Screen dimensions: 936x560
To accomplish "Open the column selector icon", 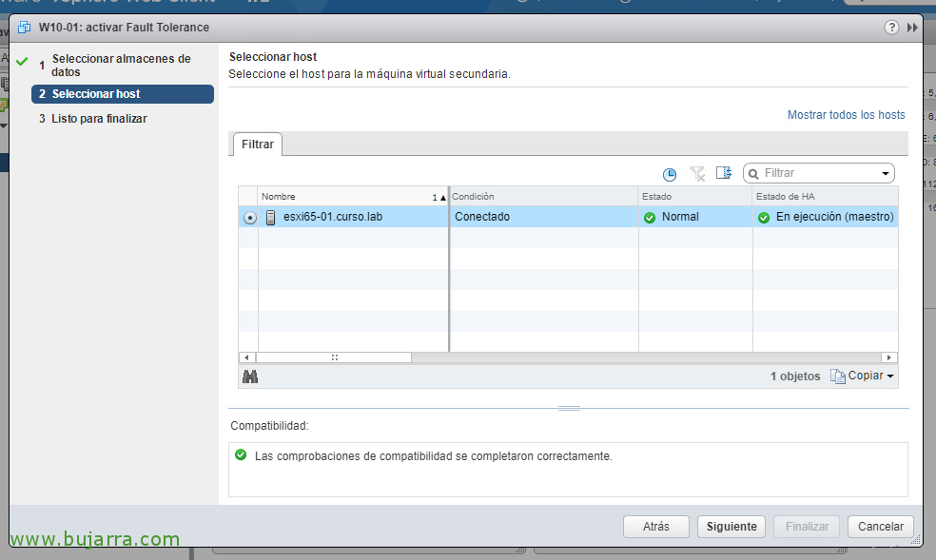I will 724,173.
